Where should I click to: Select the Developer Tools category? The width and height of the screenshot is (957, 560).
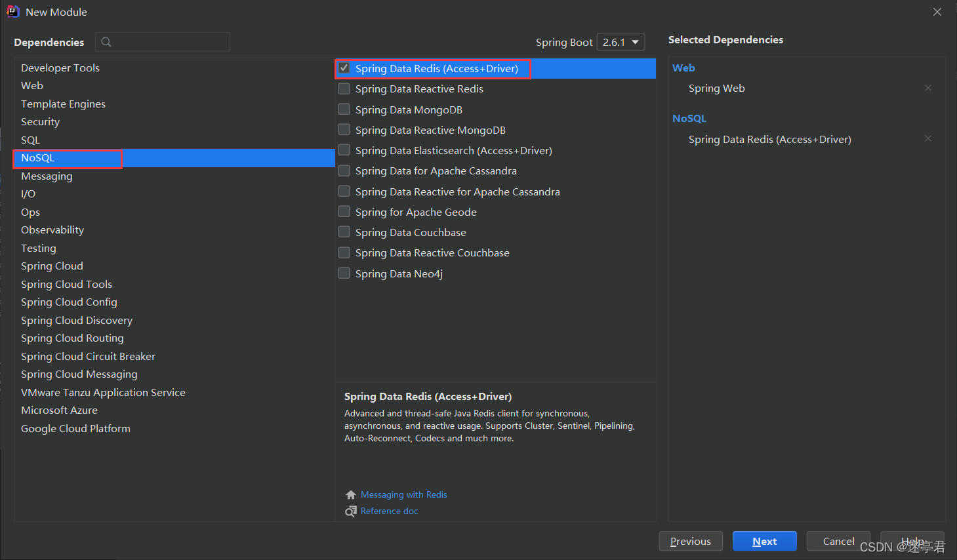point(174,68)
